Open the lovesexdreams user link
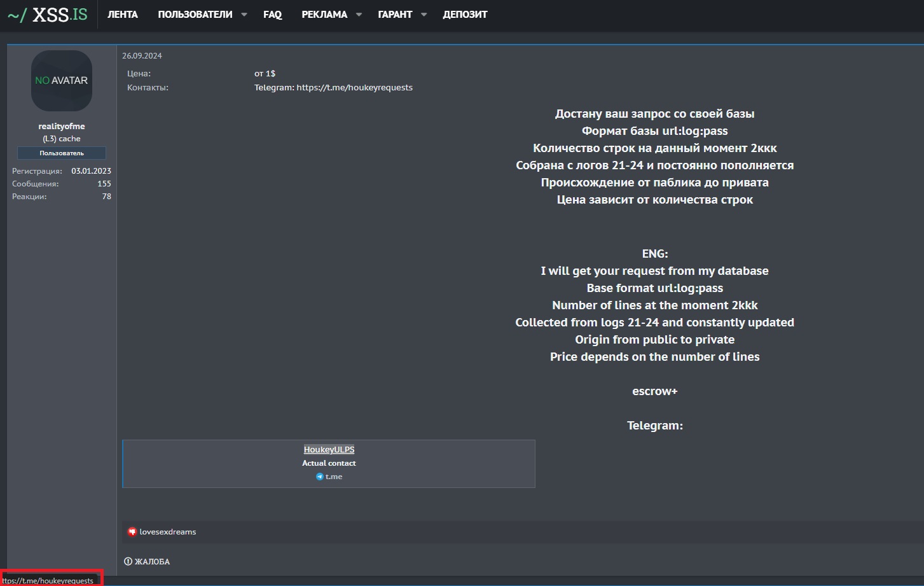 (x=168, y=532)
